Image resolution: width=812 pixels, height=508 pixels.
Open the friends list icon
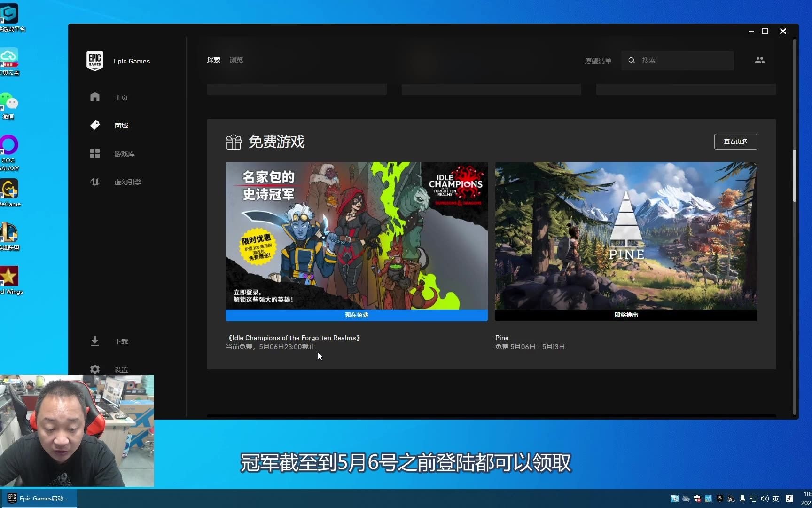(760, 60)
